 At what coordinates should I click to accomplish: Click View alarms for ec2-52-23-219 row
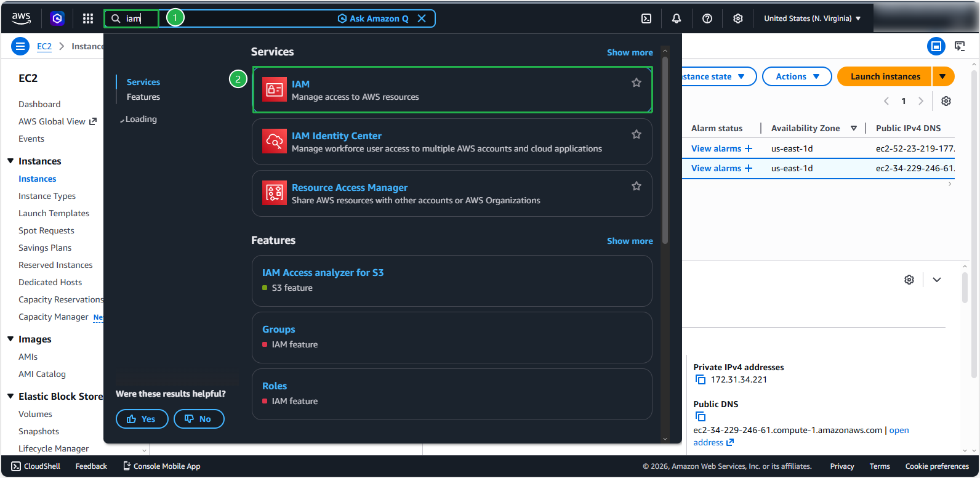[x=721, y=148]
